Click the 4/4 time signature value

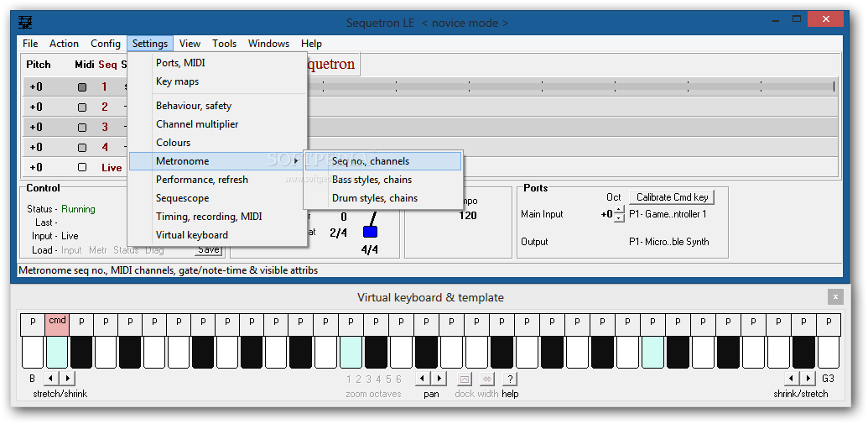(370, 249)
